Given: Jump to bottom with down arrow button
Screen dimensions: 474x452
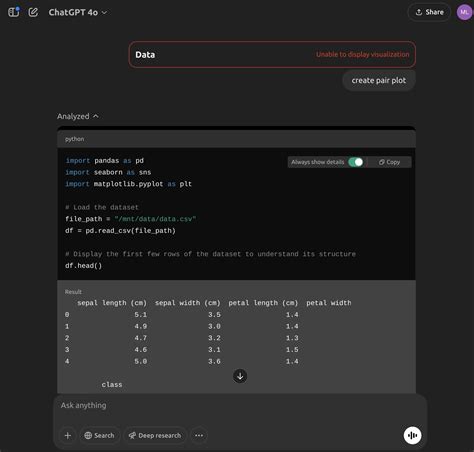Looking at the screenshot, I should (240, 376).
